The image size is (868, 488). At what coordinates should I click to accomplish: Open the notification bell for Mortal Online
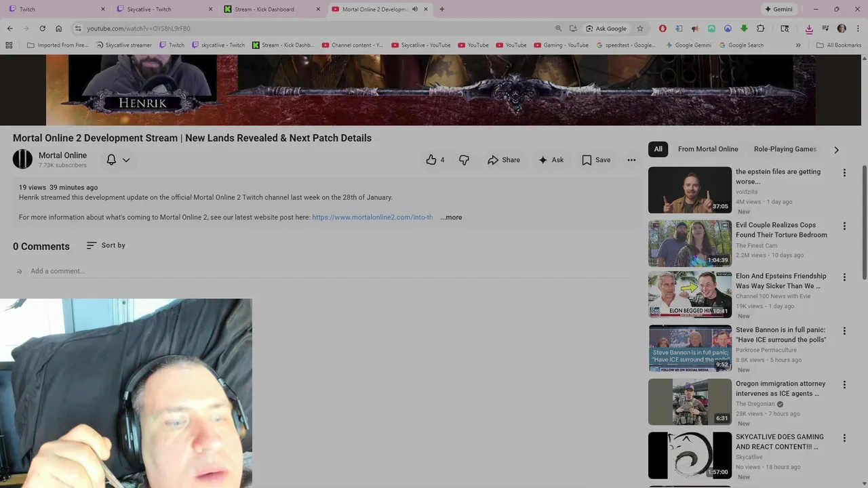pos(111,160)
